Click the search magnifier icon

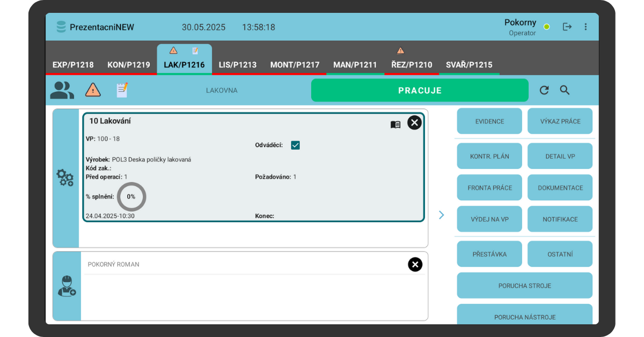tap(565, 90)
